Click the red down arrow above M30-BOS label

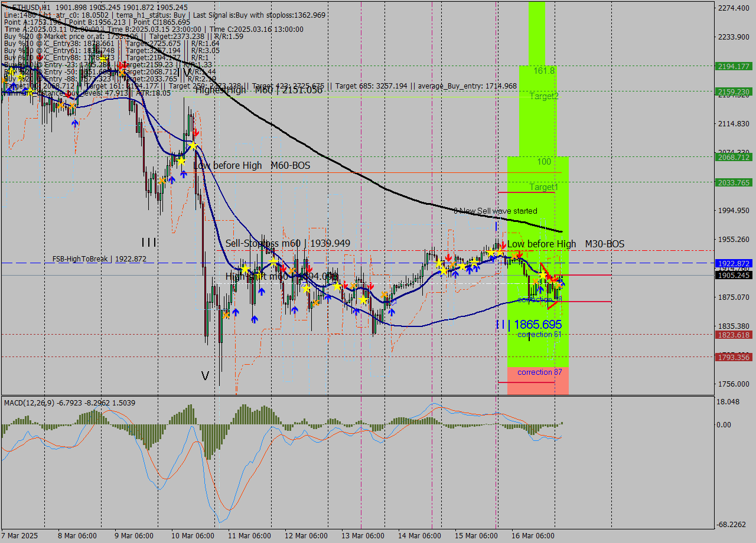point(503,244)
